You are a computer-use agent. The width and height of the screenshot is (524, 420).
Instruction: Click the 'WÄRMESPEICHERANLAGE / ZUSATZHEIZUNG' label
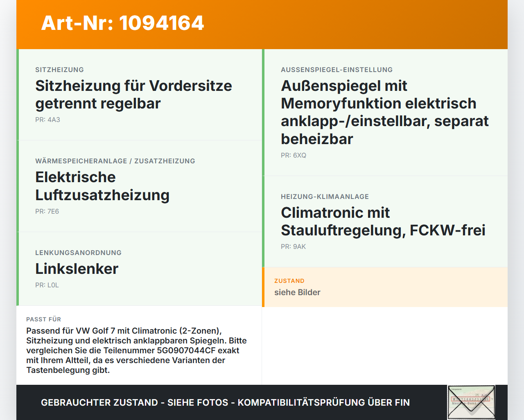(115, 161)
